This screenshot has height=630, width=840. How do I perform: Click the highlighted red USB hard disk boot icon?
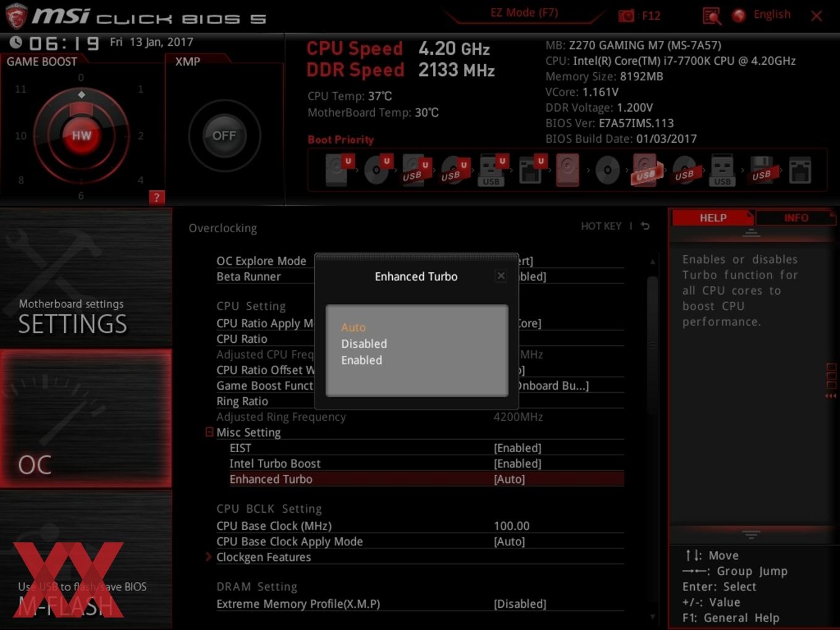[x=645, y=170]
